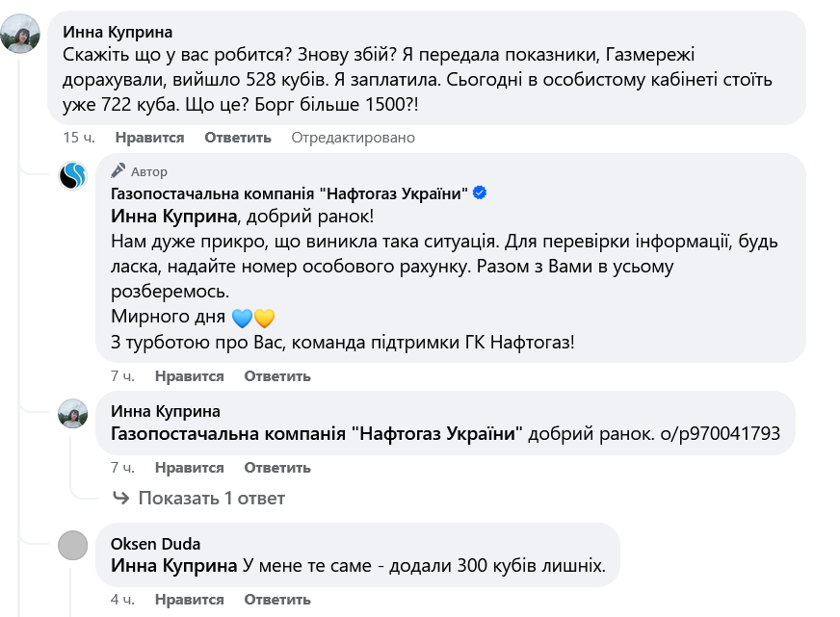Click Ответить under Oksen Duda's comment
Image resolution: width=840 pixels, height=617 pixels.
pyautogui.click(x=277, y=600)
